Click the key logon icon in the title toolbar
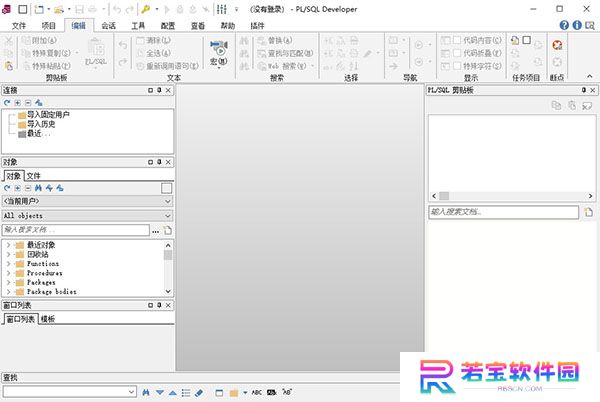Screen dimensions: 600x402 (145, 9)
